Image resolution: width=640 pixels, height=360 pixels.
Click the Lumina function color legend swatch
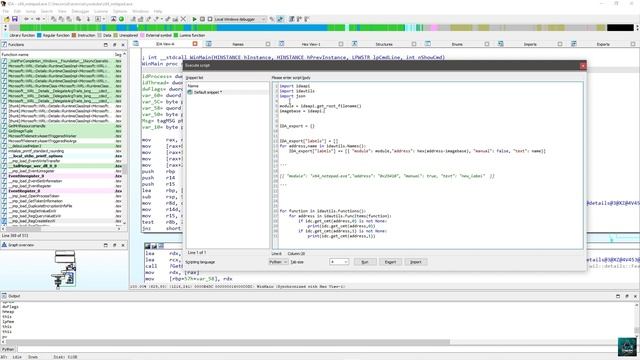(x=176, y=36)
